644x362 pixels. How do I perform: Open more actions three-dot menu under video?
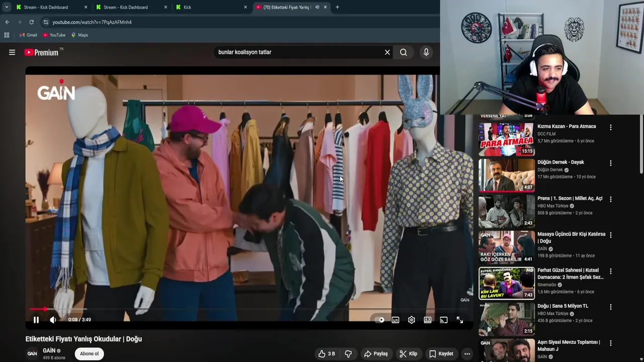[x=467, y=354]
